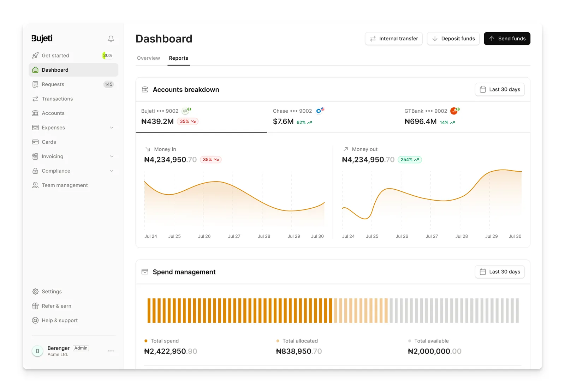Click the Refer & earn gift icon
This screenshot has height=392, width=565.
[35, 306]
